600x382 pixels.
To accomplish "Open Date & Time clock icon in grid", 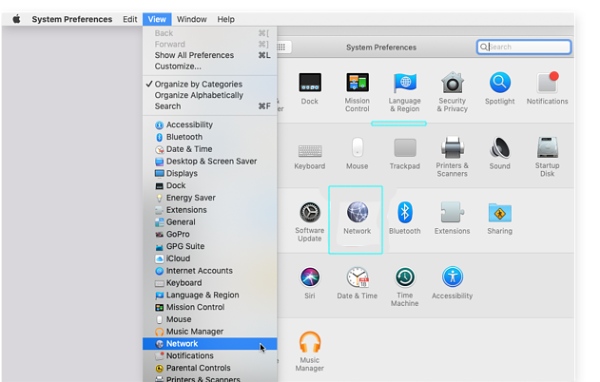I will coord(358,277).
